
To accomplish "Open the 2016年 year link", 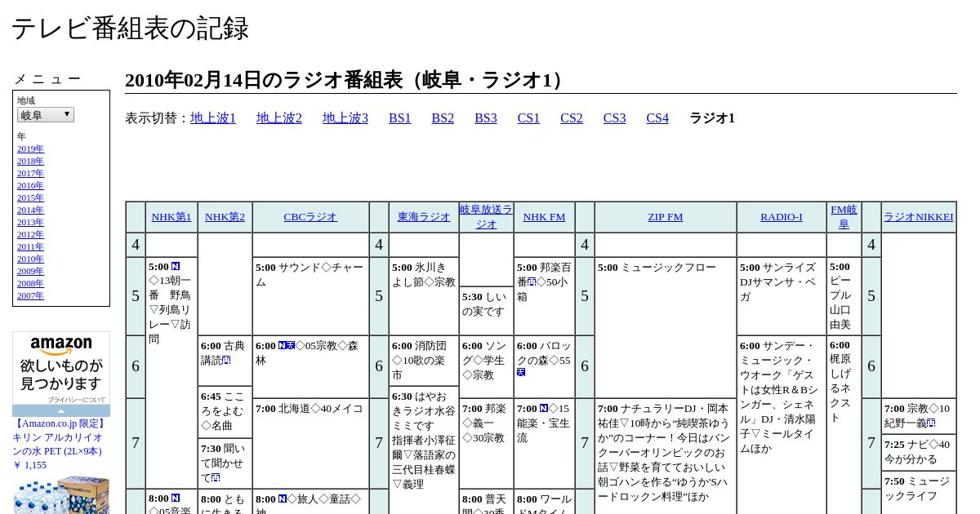I will coord(30,186).
